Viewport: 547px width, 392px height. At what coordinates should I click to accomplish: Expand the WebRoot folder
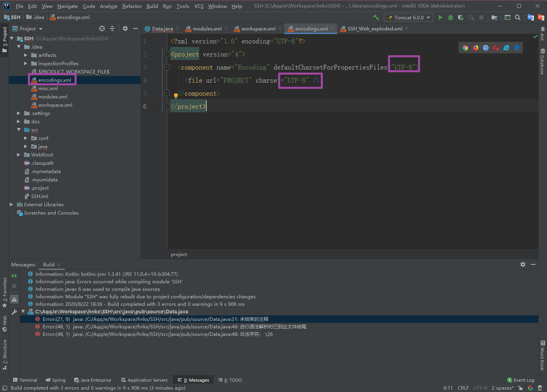point(19,155)
